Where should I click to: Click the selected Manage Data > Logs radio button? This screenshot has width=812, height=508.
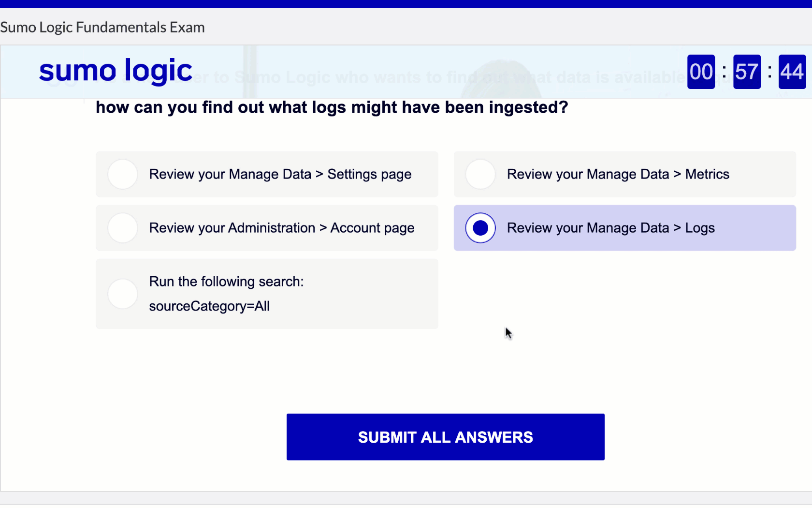pyautogui.click(x=480, y=228)
